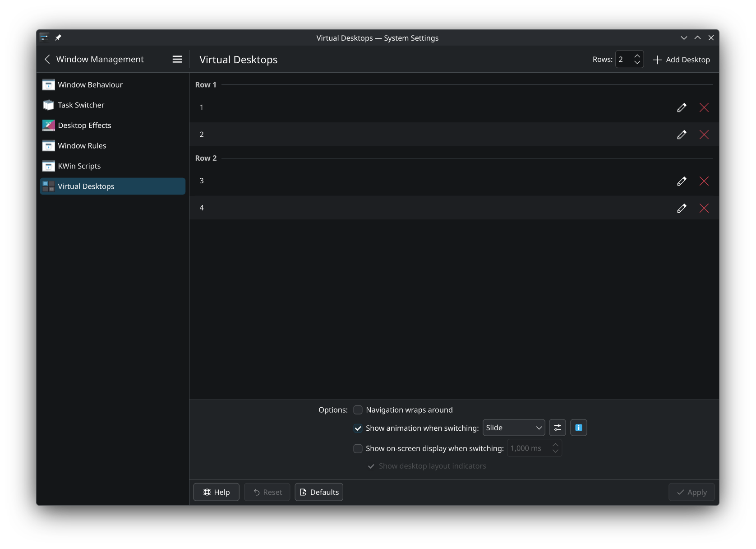This screenshot has height=549, width=756.
Task: Open Task Switcher settings
Action: click(x=113, y=105)
